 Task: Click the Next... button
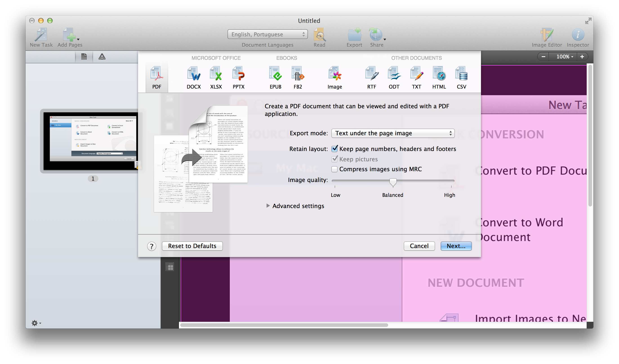click(x=456, y=246)
